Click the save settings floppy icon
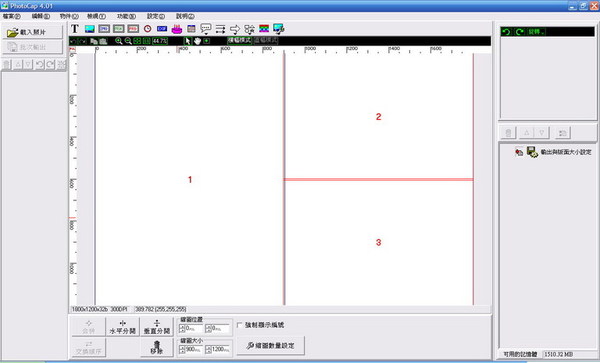The height and width of the screenshot is (363, 600). (532, 152)
